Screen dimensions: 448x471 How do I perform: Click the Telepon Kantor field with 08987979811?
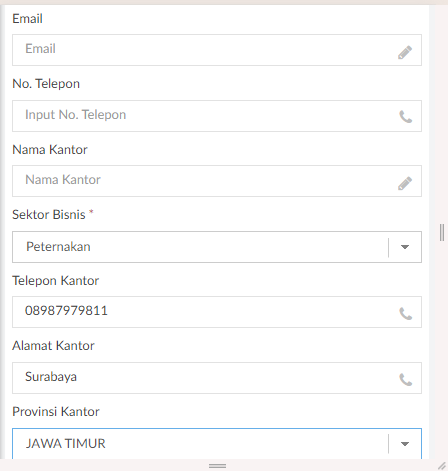(217, 312)
